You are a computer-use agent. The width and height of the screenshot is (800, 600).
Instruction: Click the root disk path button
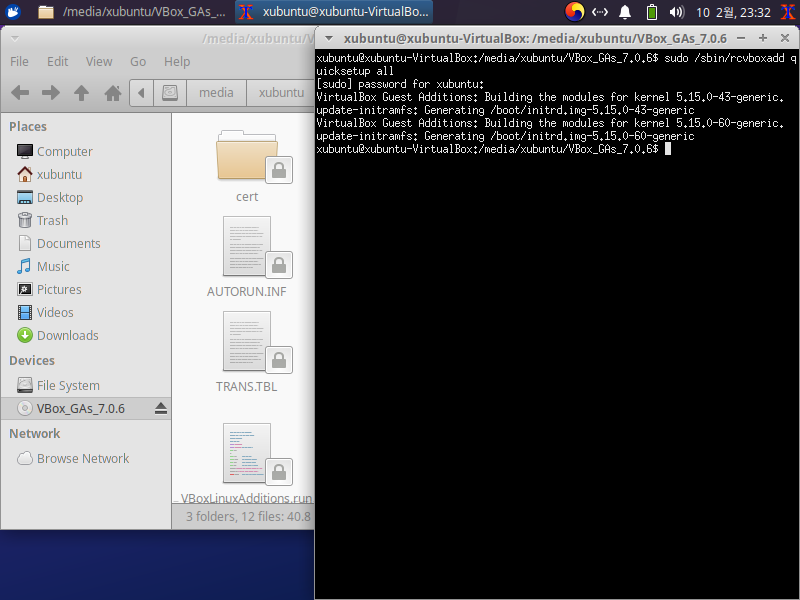(x=170, y=93)
